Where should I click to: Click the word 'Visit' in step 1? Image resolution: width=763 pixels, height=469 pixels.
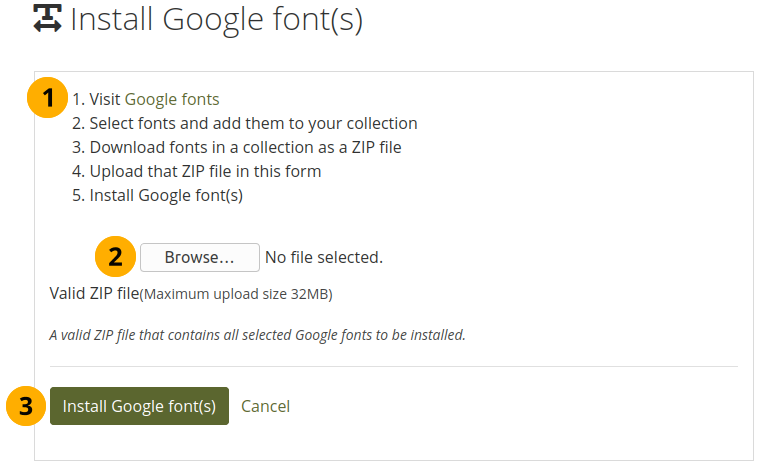pyautogui.click(x=105, y=99)
